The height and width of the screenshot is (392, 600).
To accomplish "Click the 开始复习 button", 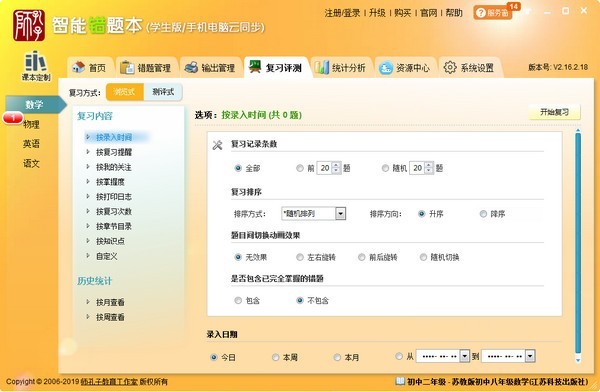I will coord(554,112).
